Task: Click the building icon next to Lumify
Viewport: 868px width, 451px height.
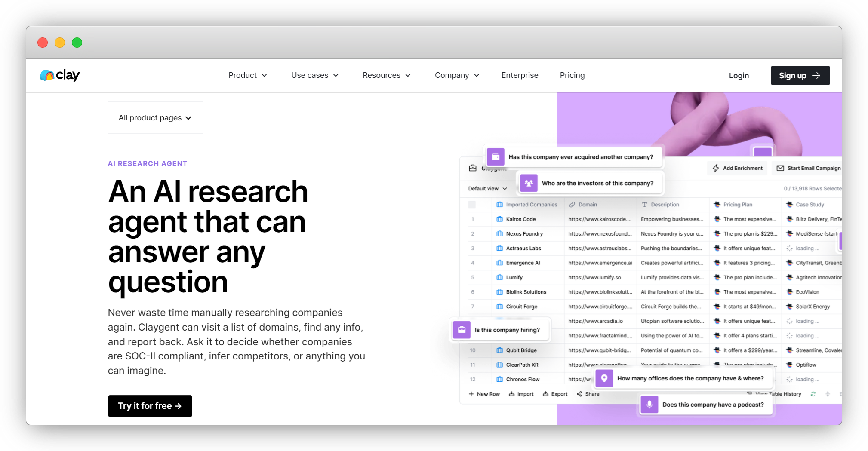Action: click(499, 277)
